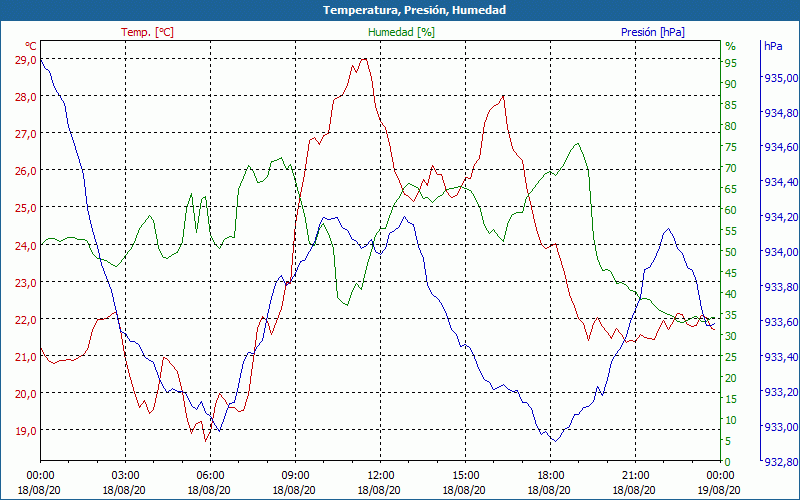
Task: Select the green 'Humedad [%]' legend label
Action: point(402,32)
